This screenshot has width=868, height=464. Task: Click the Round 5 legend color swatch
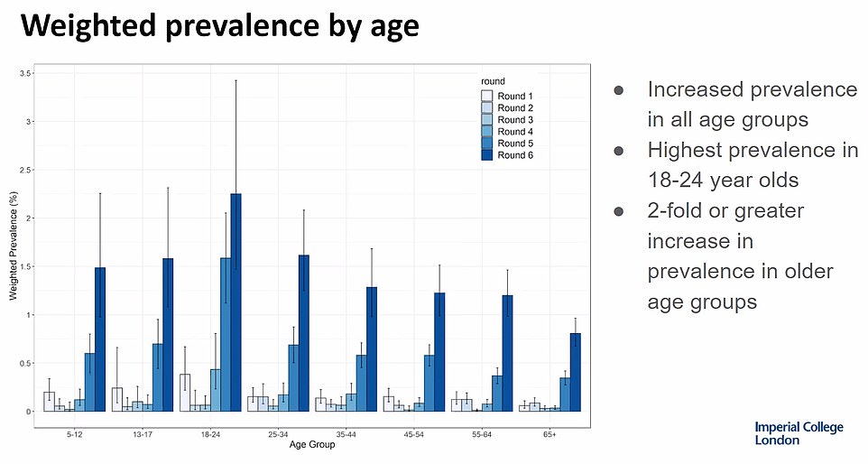[x=487, y=143]
